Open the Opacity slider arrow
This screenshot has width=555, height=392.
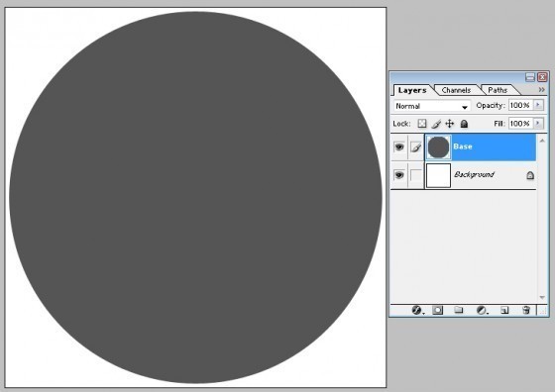coord(538,105)
